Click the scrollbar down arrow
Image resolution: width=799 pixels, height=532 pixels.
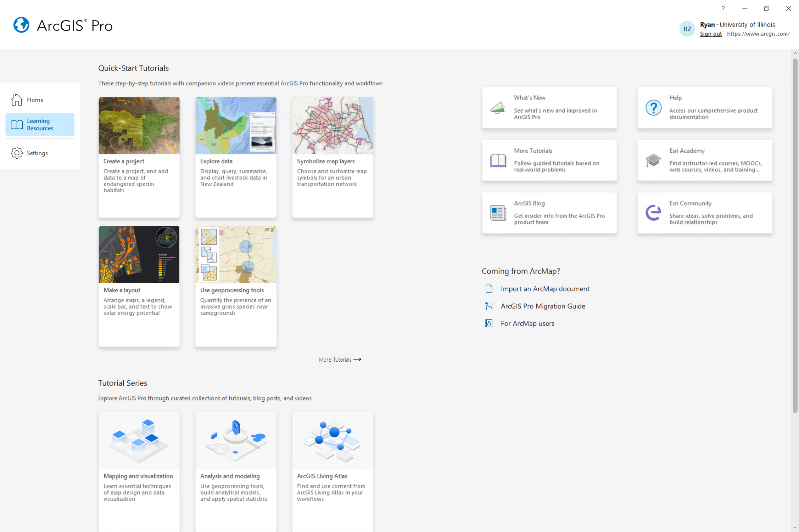[795, 528]
